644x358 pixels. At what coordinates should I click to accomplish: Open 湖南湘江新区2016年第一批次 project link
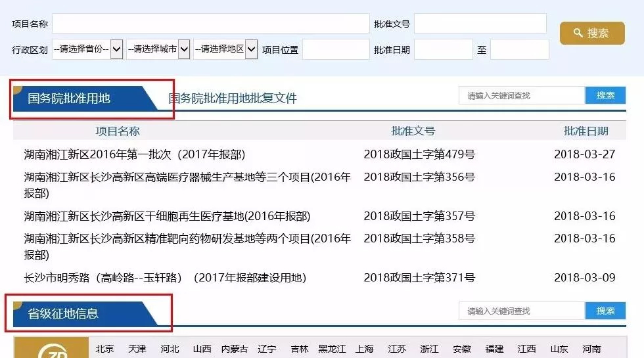[135, 154]
